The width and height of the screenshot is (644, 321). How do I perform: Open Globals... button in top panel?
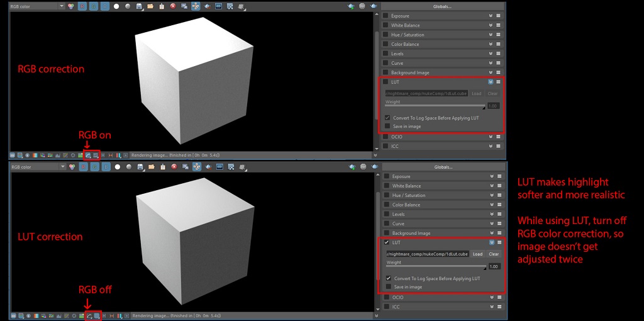(x=442, y=6)
